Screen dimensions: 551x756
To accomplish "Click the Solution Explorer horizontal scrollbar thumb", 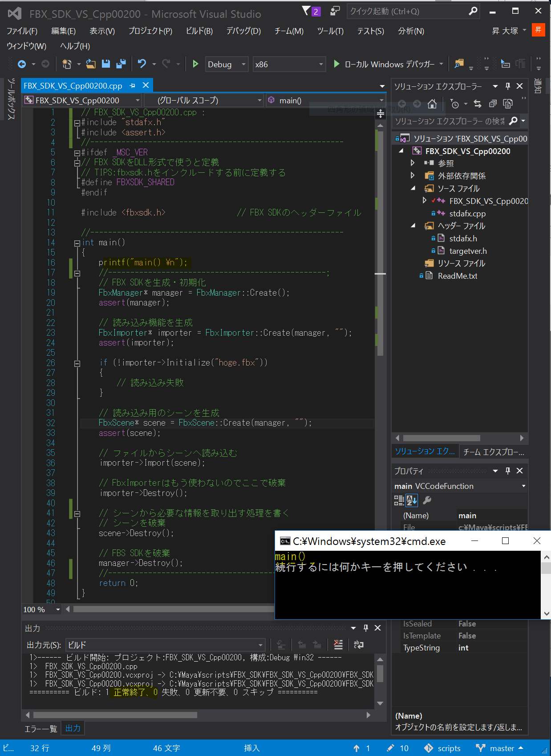I will point(442,438).
